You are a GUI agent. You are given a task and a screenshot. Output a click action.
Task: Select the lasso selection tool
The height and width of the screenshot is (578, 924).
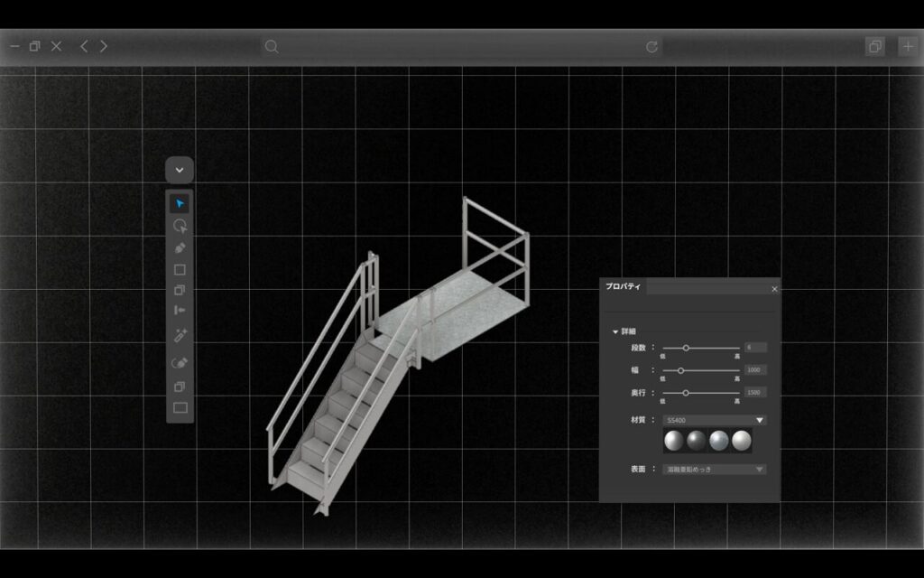[180, 226]
